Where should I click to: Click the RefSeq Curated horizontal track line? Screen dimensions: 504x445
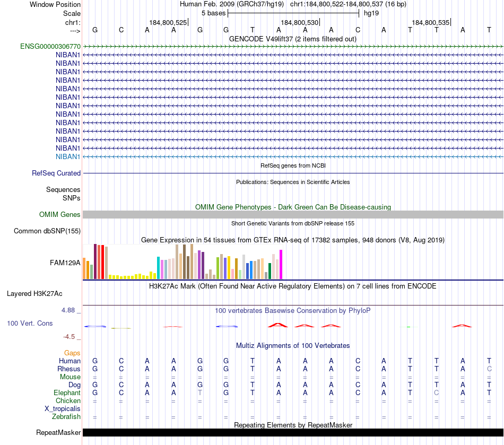[293, 173]
